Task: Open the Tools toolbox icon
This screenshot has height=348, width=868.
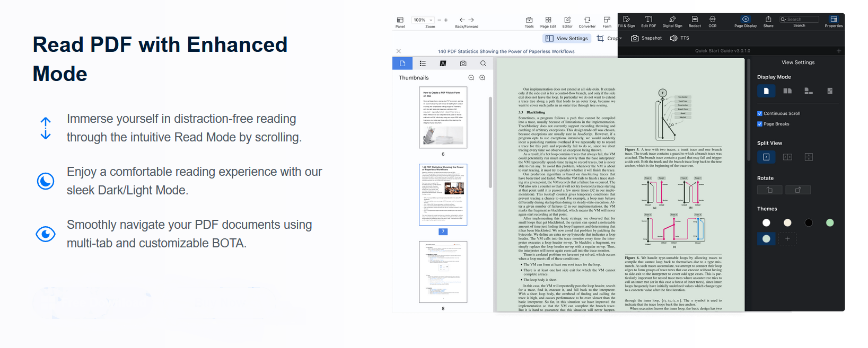Action: tap(529, 22)
